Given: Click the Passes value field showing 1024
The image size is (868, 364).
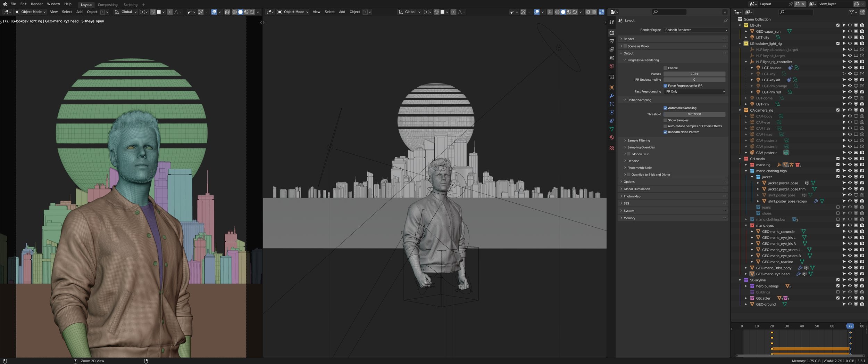Looking at the screenshot, I should tap(694, 74).
